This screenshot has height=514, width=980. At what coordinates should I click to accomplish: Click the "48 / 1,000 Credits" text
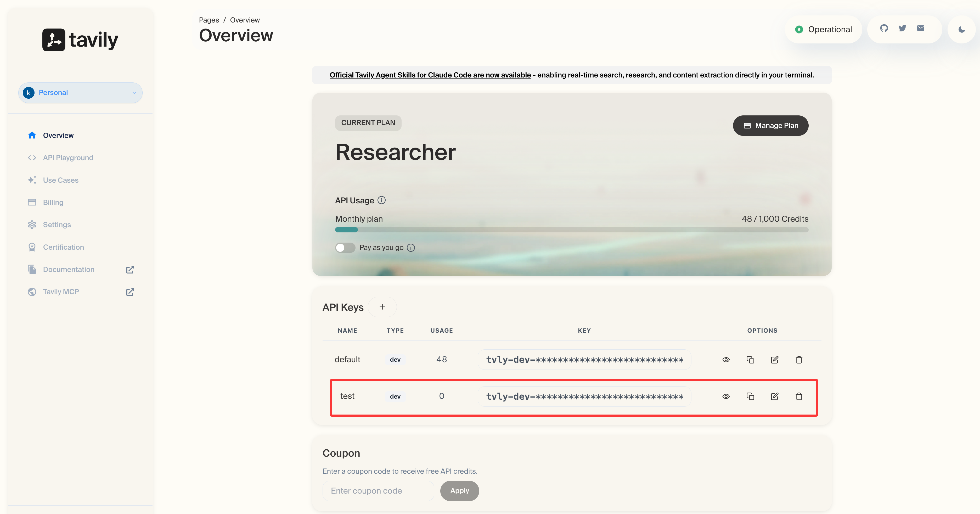click(775, 219)
